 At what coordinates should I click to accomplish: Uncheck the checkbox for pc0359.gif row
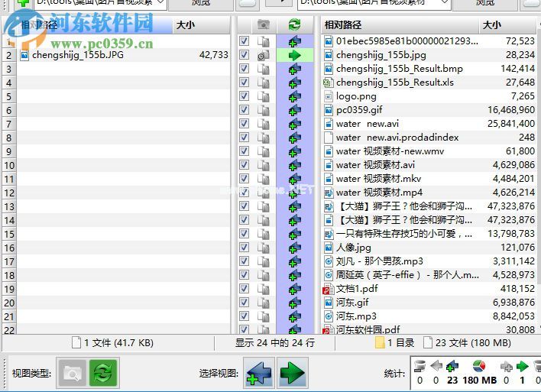click(244, 110)
